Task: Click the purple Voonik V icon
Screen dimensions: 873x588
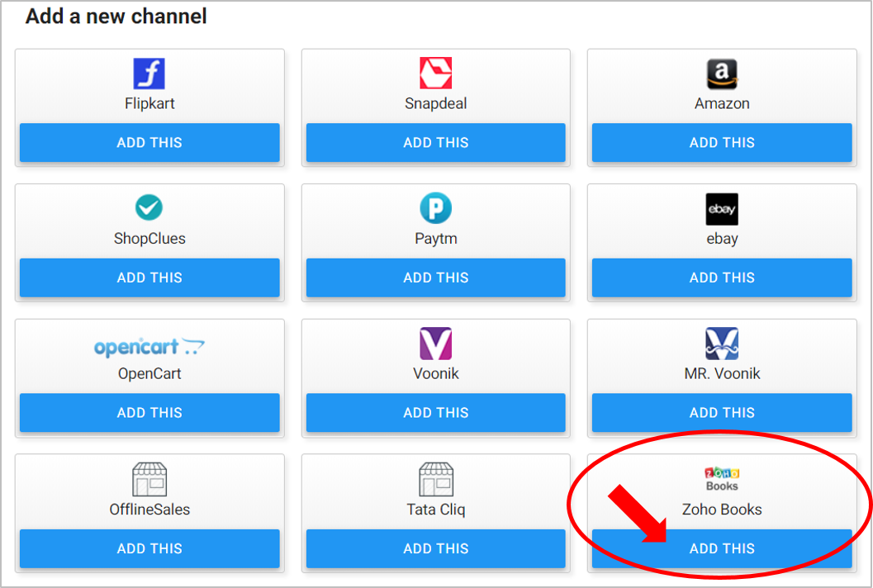Action: 435,344
